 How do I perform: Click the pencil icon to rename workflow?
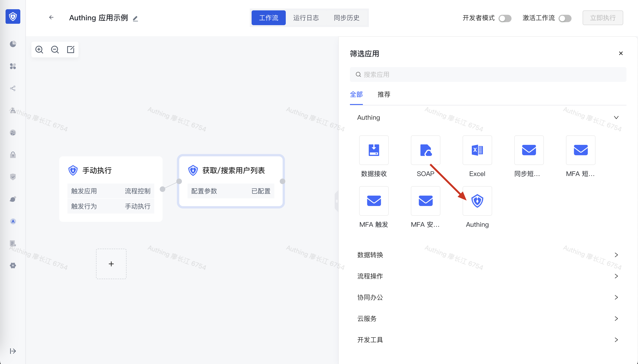[x=135, y=18]
